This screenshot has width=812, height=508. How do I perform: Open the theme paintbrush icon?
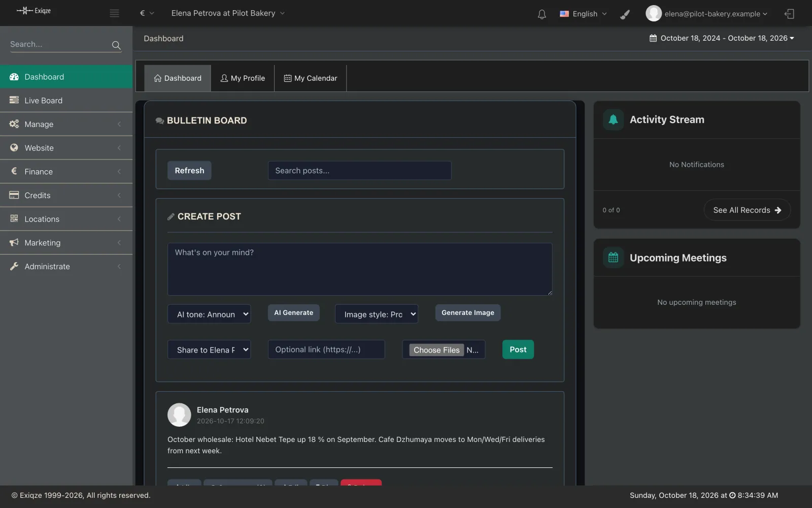[625, 14]
